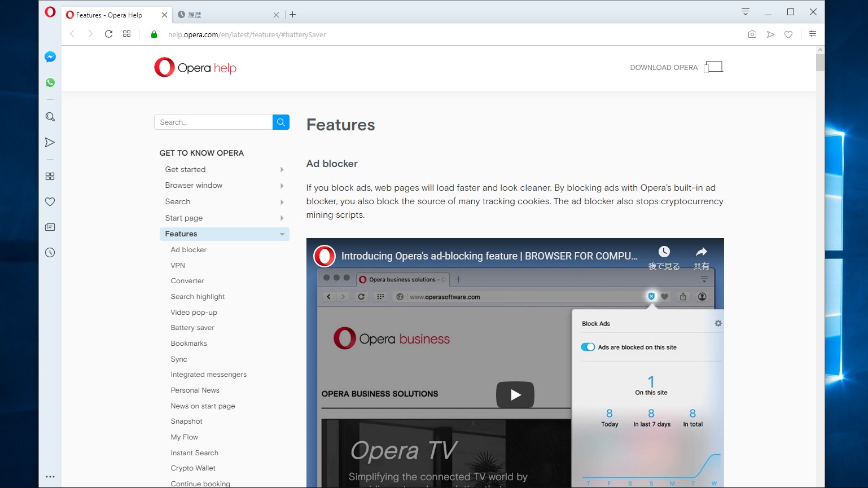The width and height of the screenshot is (868, 488).
Task: Open the Converter help link
Action: click(187, 281)
